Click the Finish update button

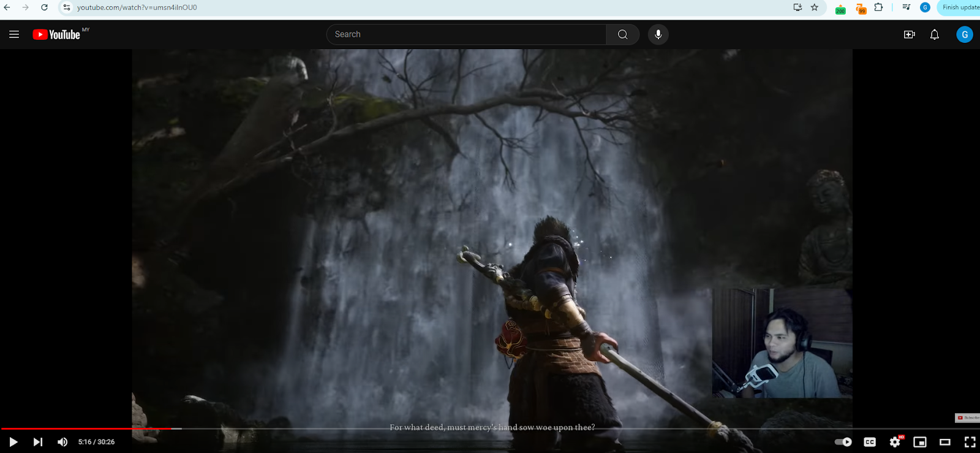tap(959, 7)
